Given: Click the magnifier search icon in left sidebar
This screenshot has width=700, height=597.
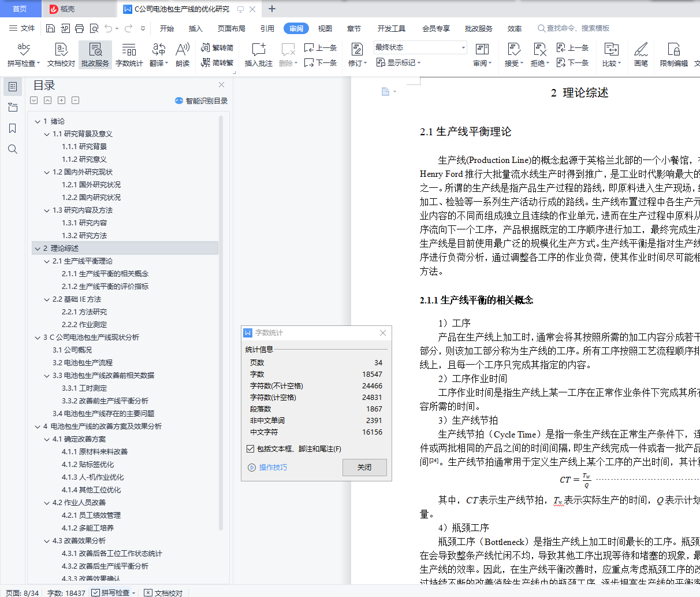Looking at the screenshot, I should (13, 149).
